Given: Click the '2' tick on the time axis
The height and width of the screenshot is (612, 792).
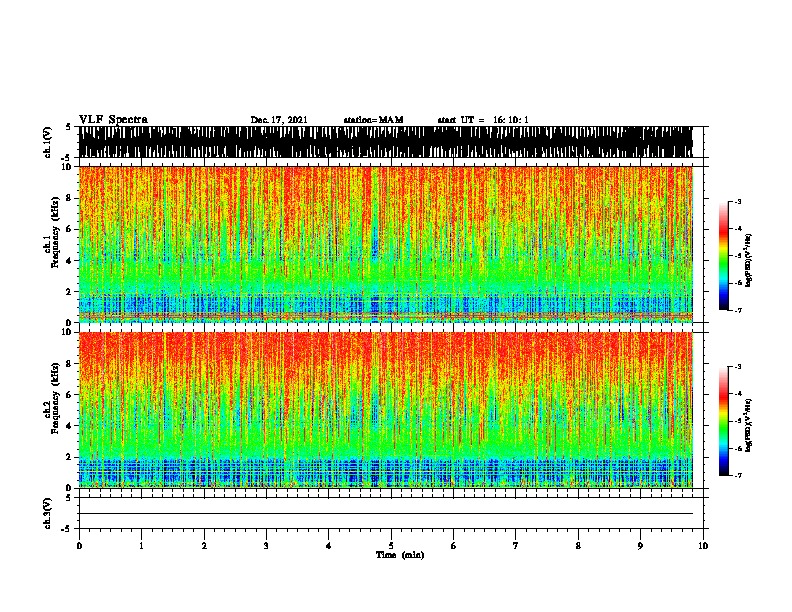Looking at the screenshot, I should pos(204,546).
